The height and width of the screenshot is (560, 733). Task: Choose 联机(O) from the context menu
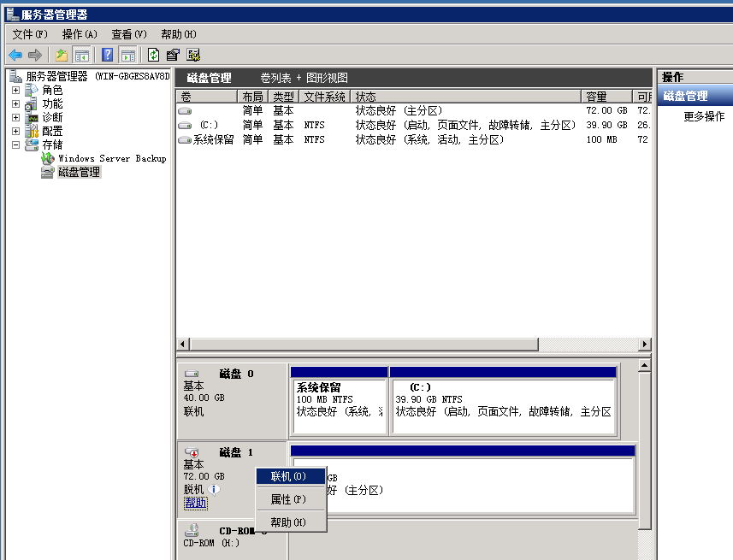pyautogui.click(x=289, y=476)
